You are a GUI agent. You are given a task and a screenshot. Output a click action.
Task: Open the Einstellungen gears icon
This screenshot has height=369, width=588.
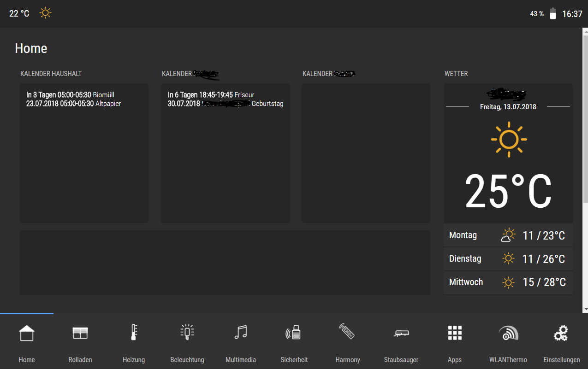pos(561,333)
